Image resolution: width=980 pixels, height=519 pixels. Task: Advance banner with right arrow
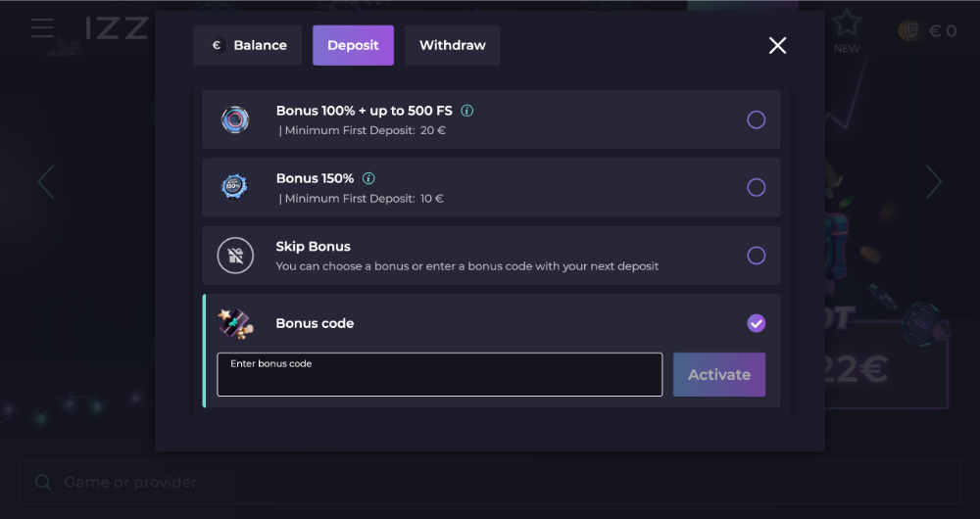click(x=934, y=182)
